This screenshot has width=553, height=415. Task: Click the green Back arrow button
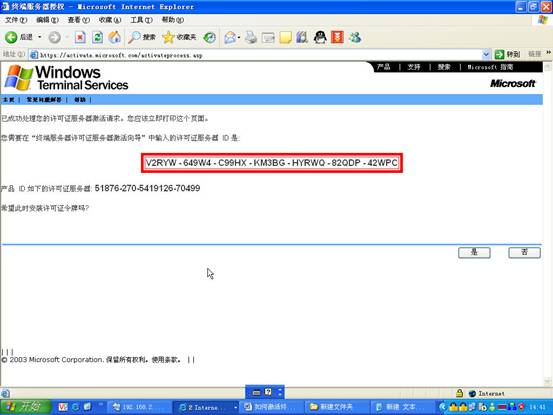pos(11,37)
